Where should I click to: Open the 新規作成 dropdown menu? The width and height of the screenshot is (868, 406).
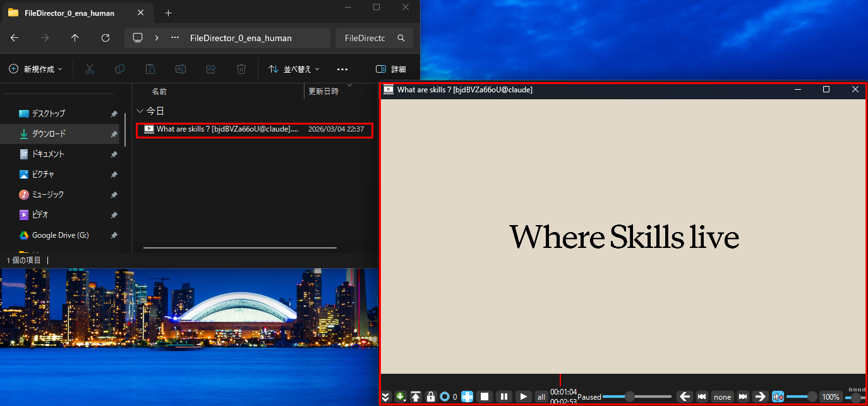tap(36, 69)
